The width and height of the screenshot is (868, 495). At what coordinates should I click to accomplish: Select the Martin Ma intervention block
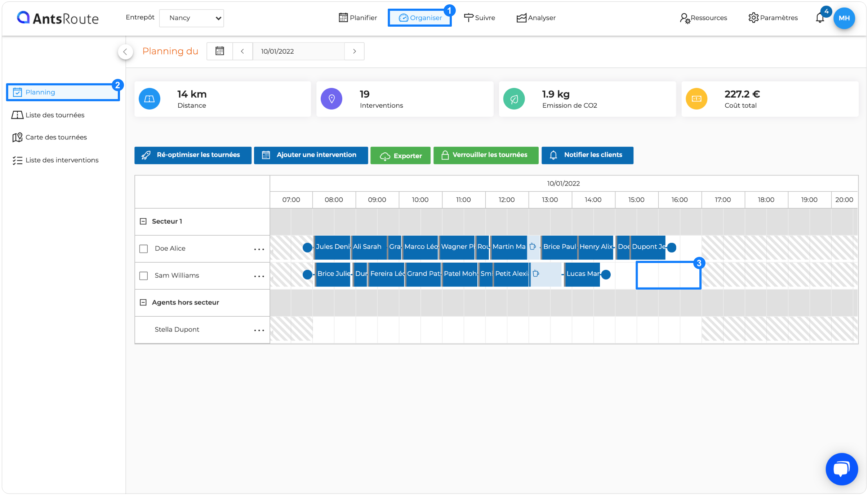[x=509, y=247]
